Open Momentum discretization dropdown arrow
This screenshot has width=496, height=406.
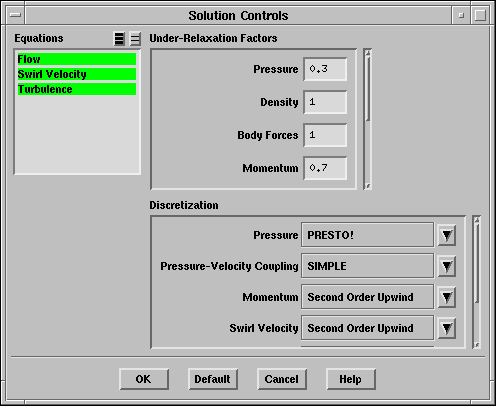click(x=447, y=297)
